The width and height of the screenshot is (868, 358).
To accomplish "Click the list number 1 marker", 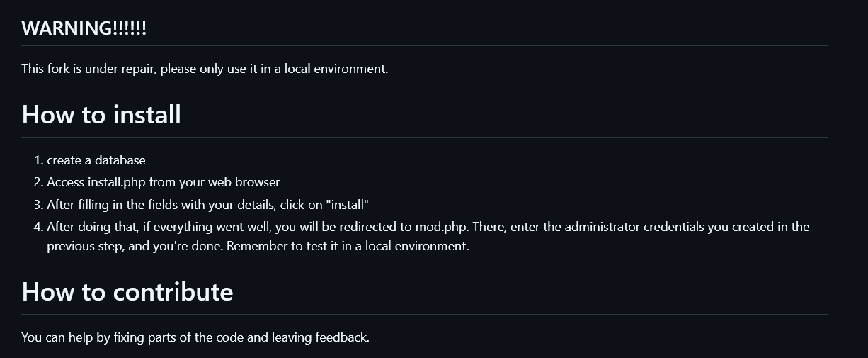I will tap(38, 160).
